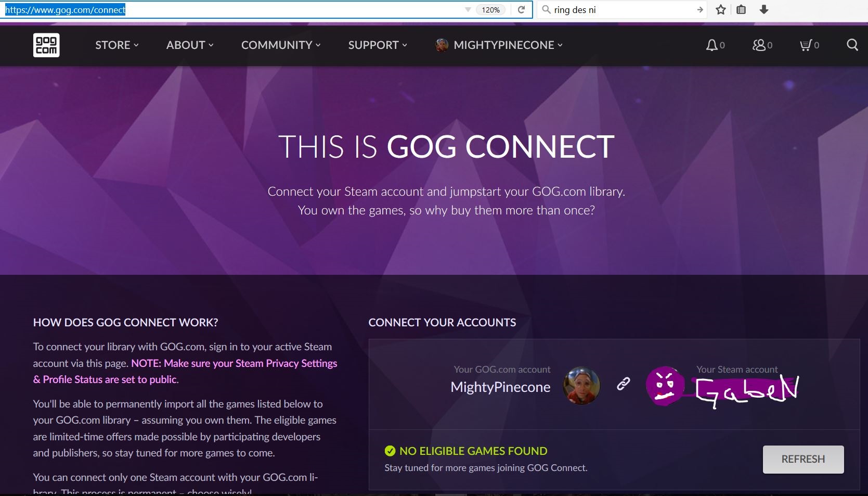The height and width of the screenshot is (496, 868).
Task: Click the 'Your GOG.com account' label
Action: 502,369
